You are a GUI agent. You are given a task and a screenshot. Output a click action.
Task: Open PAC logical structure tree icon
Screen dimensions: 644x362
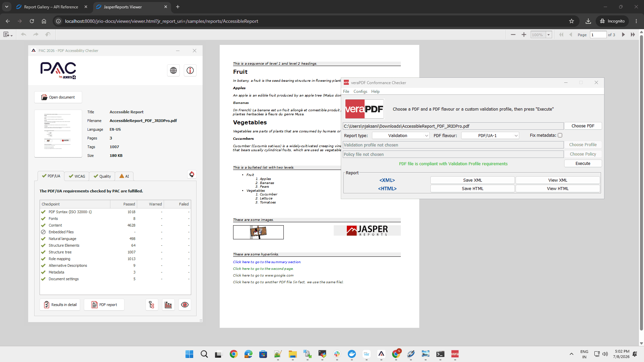point(152,305)
